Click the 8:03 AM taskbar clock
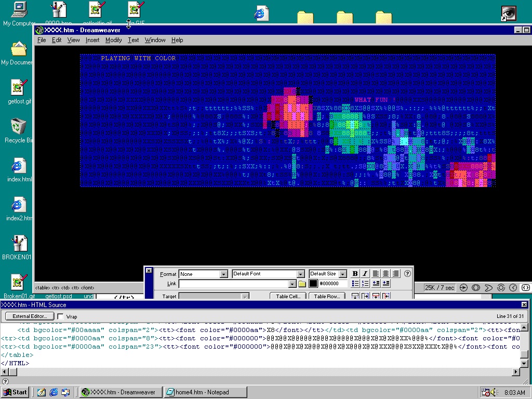The height and width of the screenshot is (399, 532). click(515, 393)
